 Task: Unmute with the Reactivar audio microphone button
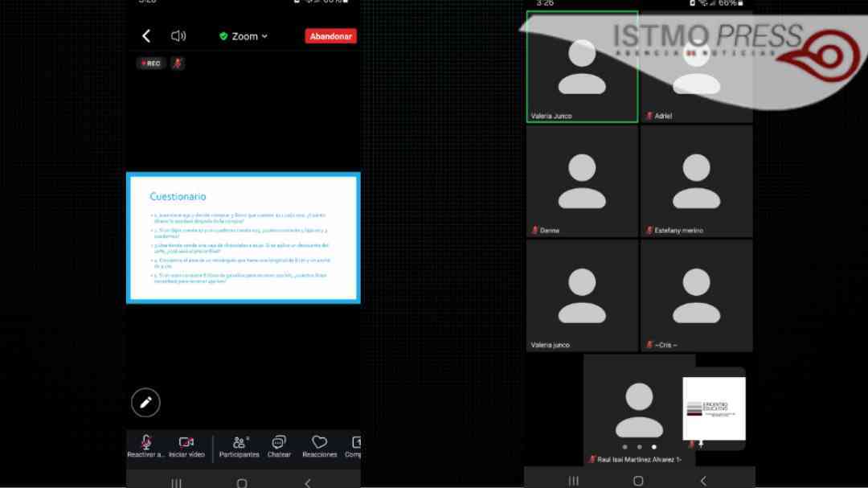[x=146, y=446]
